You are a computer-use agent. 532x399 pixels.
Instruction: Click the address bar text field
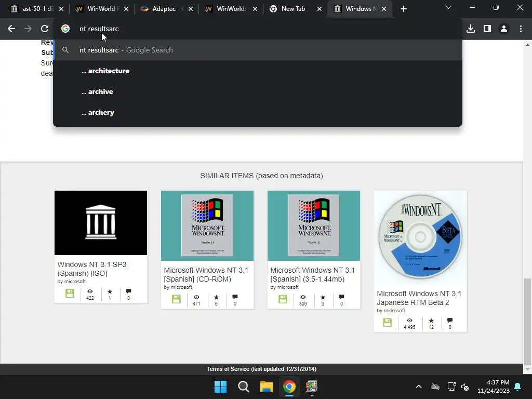pos(258,29)
